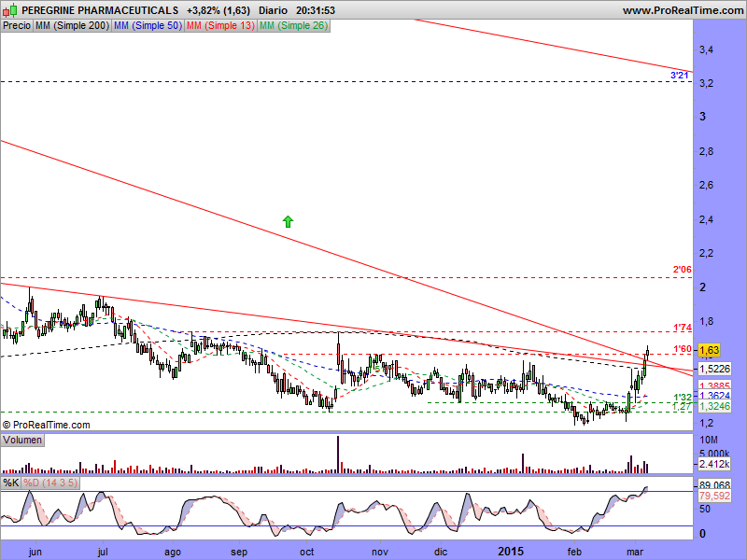Viewport: 747px width, 560px height.
Task: Click the 3,4 value on the price axis
Action: pyautogui.click(x=706, y=49)
